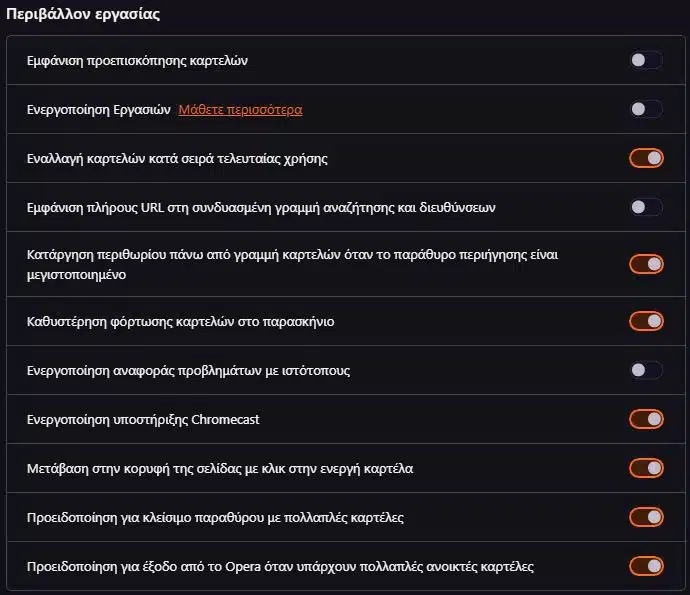Select the Ενεργοποίηση υποστήριξης Chromecast row text

coord(143,419)
